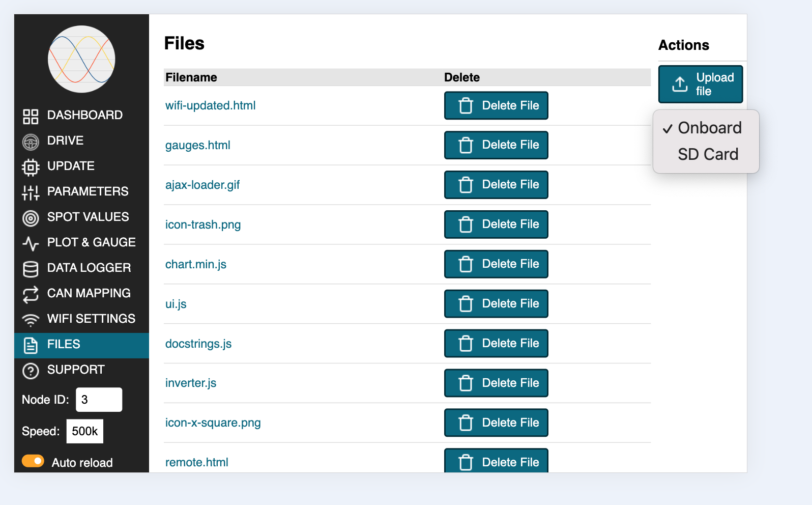
Task: Open the Speed 500k dropdown
Action: coord(85,431)
